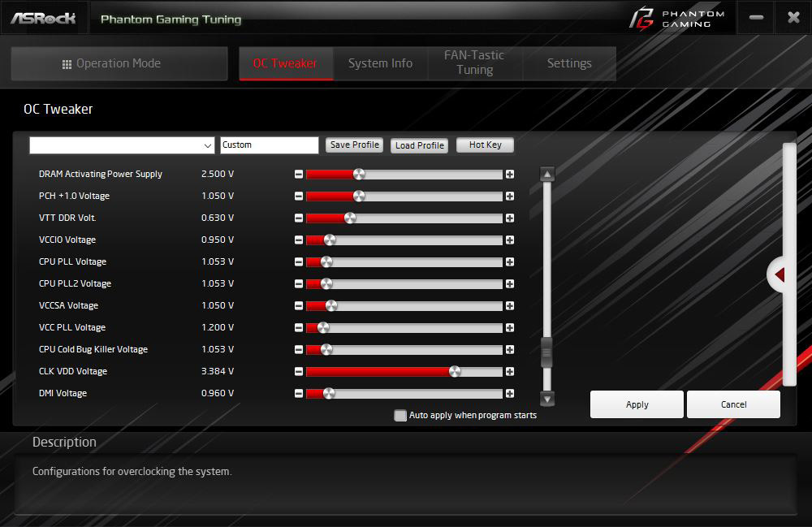The image size is (812, 527).
Task: Click the Apply button
Action: pos(637,404)
